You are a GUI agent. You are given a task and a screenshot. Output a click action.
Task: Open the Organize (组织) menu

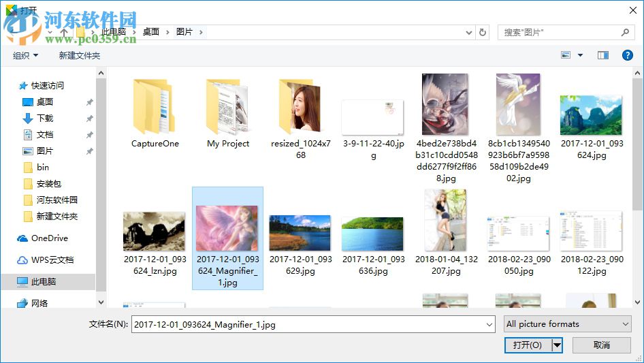tap(25, 55)
